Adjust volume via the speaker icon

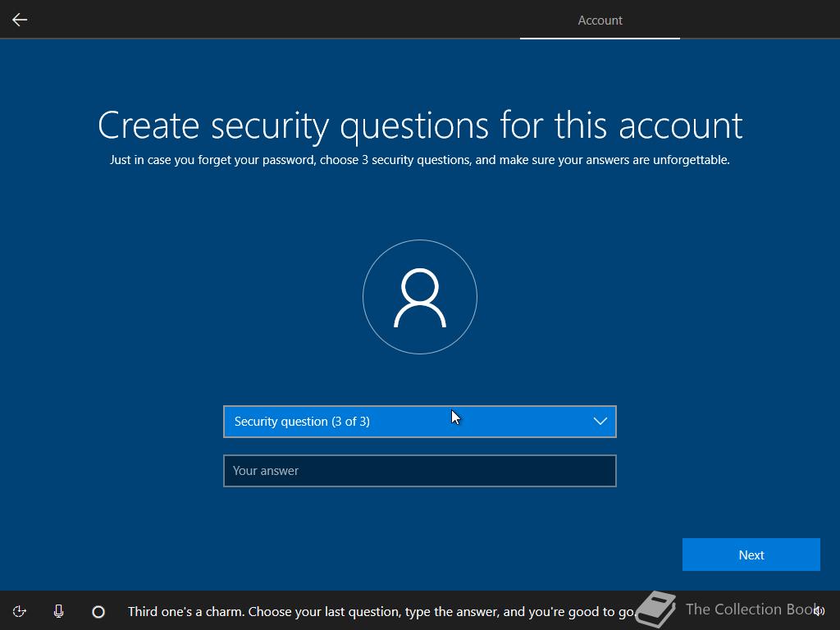[x=819, y=611]
